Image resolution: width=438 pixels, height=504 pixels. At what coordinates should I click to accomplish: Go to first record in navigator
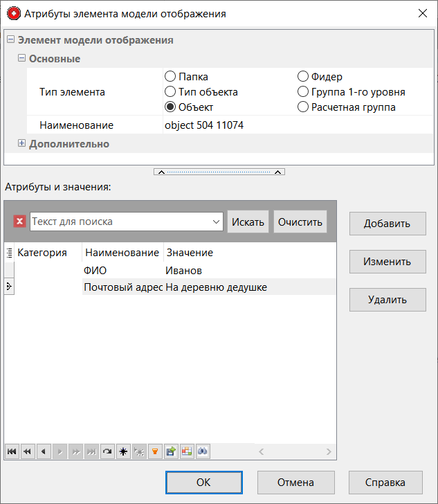tap(12, 451)
